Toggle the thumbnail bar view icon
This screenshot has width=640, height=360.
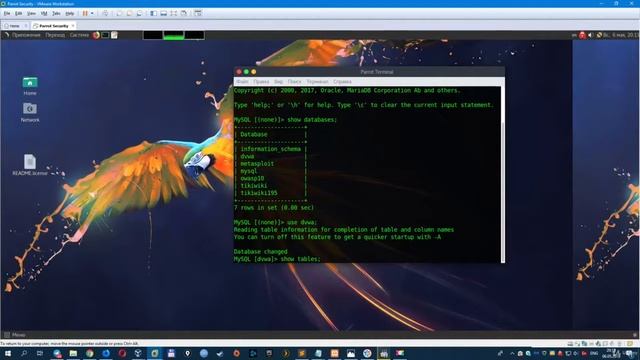(x=163, y=13)
